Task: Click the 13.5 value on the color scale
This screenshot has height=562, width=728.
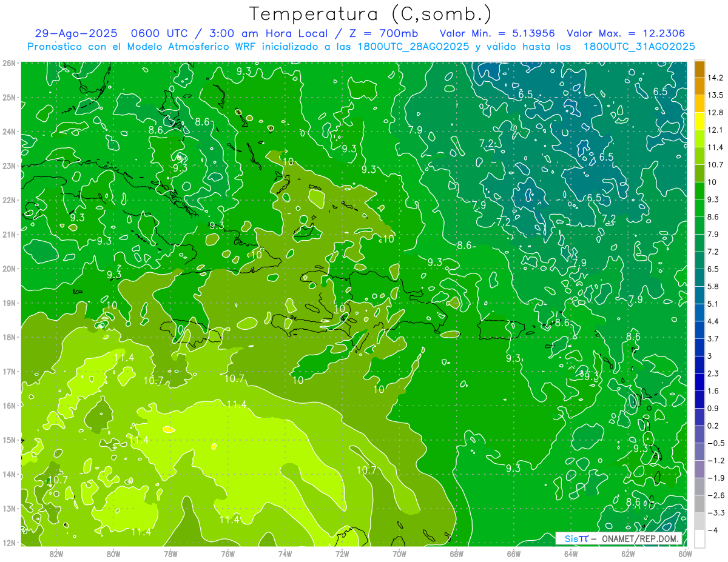Action: point(716,95)
